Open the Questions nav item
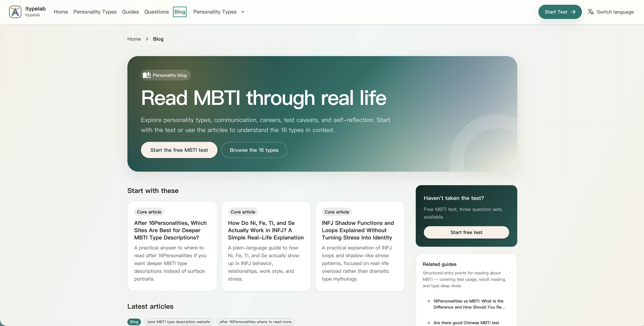This screenshot has height=326, width=644. (x=157, y=12)
